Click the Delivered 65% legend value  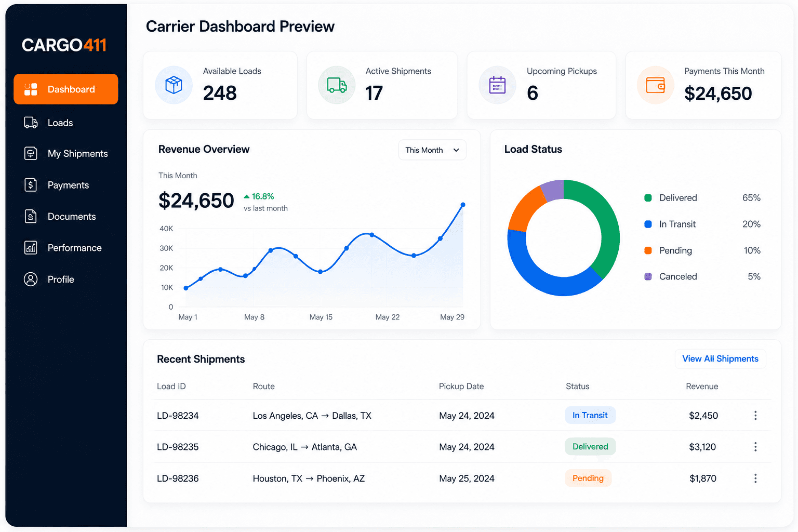point(751,198)
